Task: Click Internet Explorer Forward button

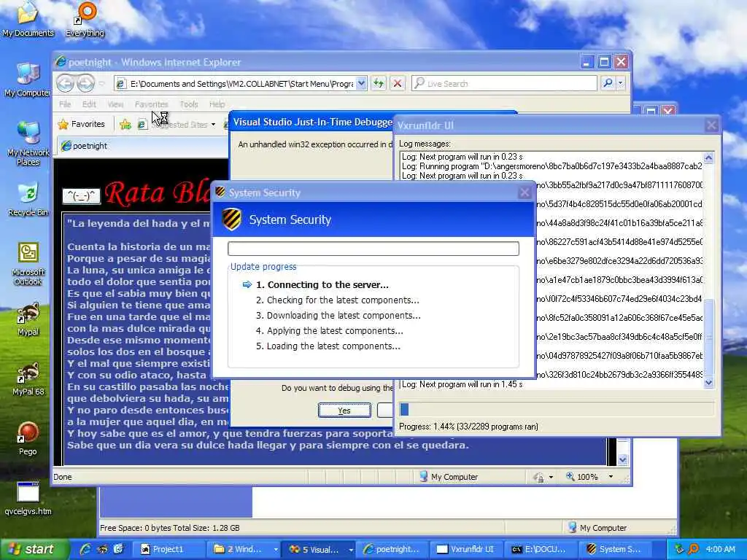Action: point(86,83)
